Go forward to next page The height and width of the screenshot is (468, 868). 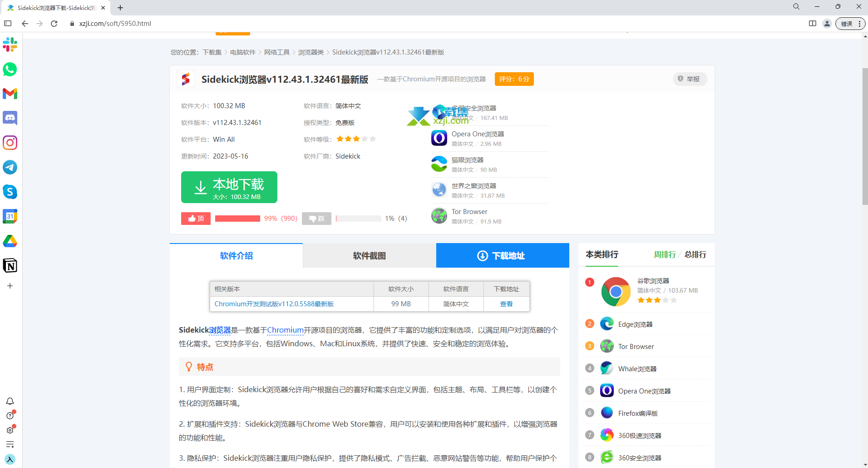39,24
